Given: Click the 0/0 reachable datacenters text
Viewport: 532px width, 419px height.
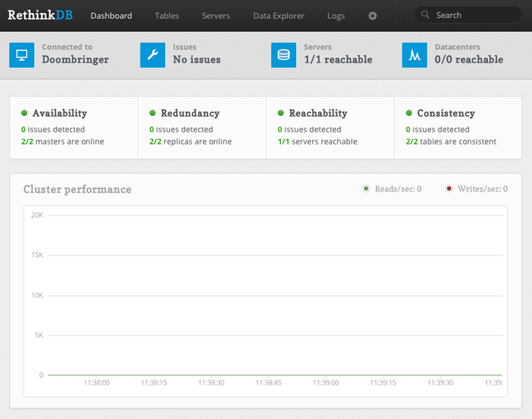Looking at the screenshot, I should (x=469, y=60).
